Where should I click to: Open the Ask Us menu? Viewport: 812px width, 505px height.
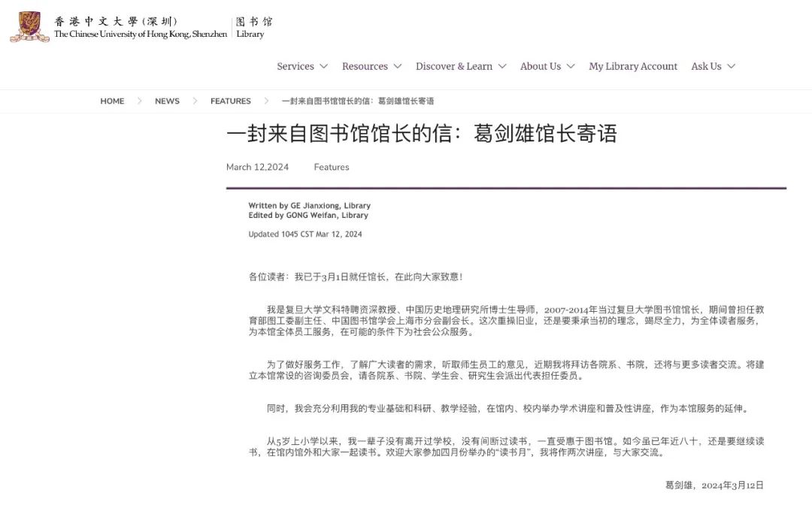tap(706, 66)
